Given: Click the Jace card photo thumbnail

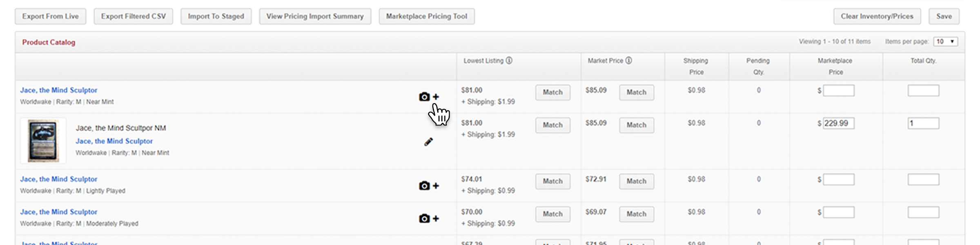Looking at the screenshot, I should 43,141.
